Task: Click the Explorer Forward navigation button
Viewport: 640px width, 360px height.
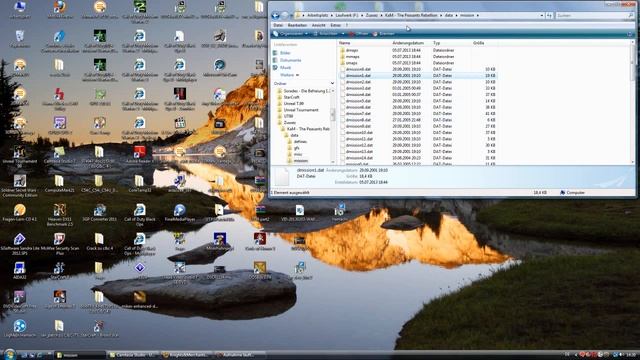Action: click(x=284, y=16)
